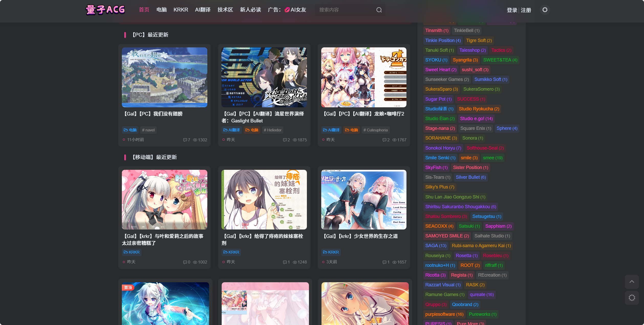The width and height of the screenshot is (644, 325).
Task: Click the SWEET&TEA green color tag swatch
Action: click(x=500, y=60)
